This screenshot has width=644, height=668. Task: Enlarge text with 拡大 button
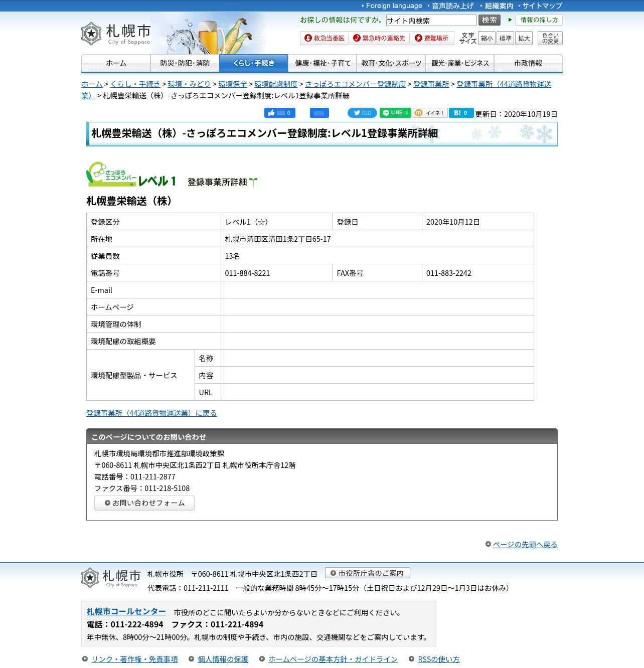524,38
